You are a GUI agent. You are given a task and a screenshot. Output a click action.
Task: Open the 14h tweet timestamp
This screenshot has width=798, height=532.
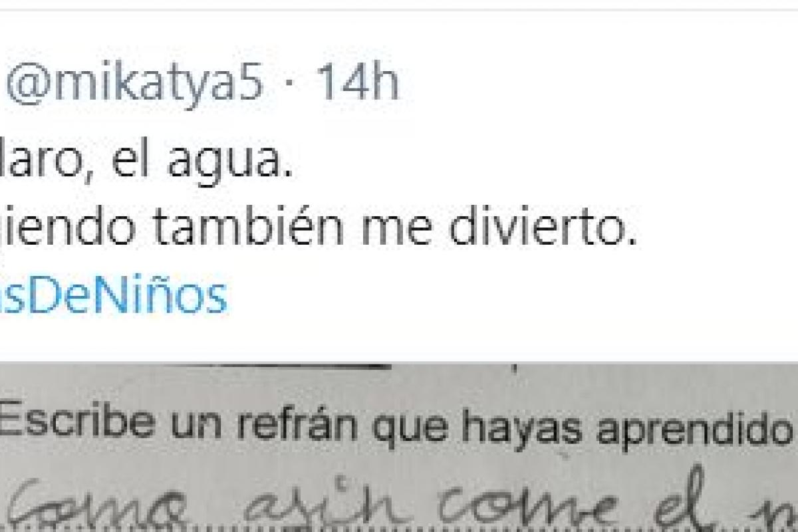tap(357, 83)
